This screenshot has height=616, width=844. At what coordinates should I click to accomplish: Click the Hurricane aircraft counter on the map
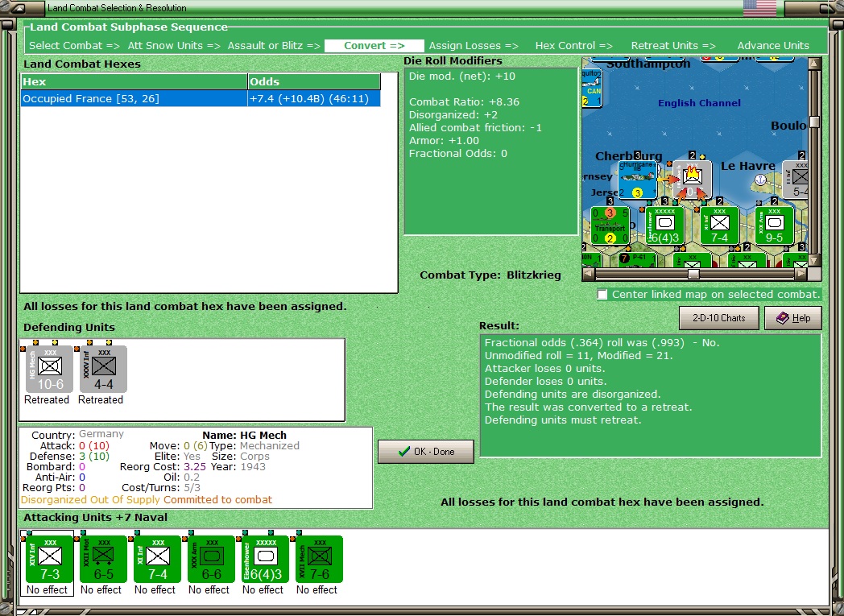pyautogui.click(x=637, y=180)
